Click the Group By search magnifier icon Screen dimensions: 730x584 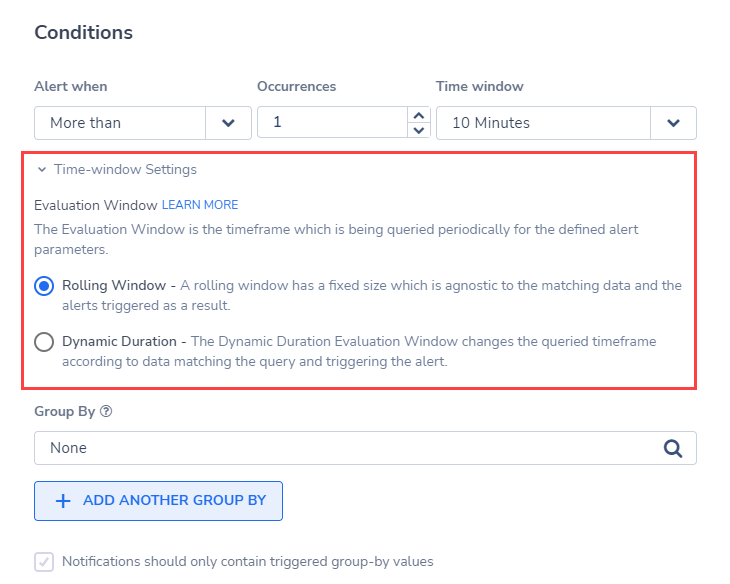click(673, 448)
